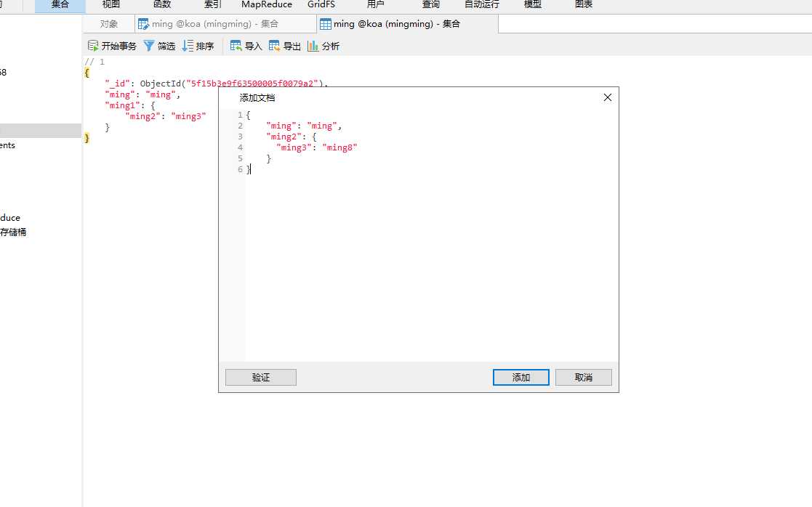This screenshot has width=812, height=507.
Task: Click the import (导入) icon
Action: (x=236, y=46)
